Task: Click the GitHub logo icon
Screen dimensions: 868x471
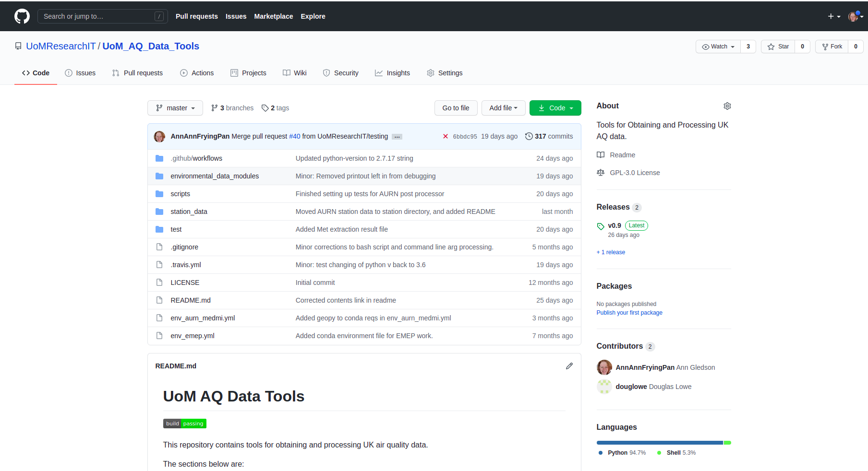Action: pyautogui.click(x=22, y=16)
